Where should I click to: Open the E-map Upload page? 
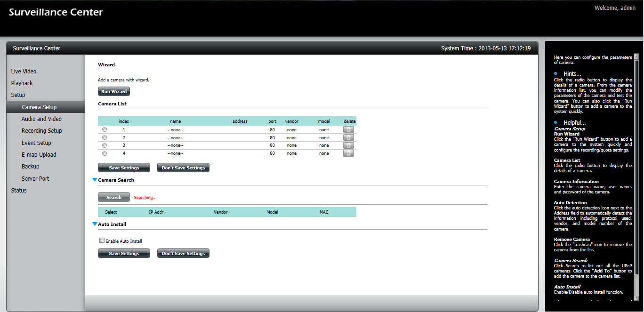pos(39,155)
